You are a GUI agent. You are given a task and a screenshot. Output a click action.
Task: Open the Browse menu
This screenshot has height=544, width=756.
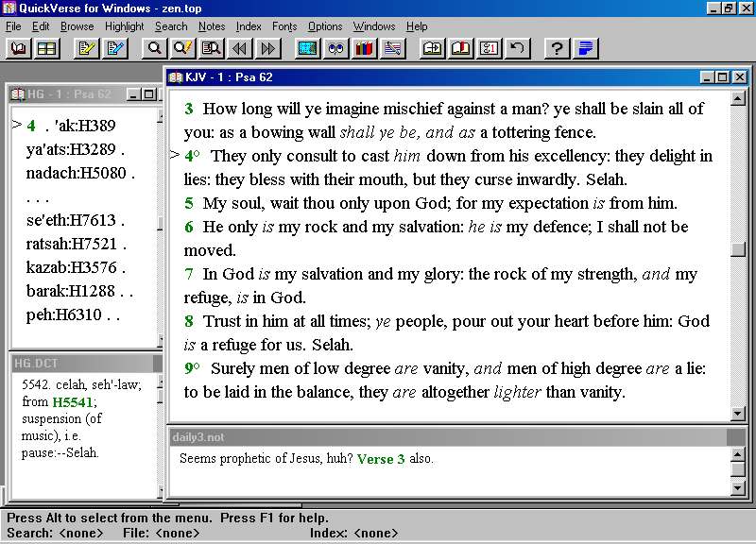pos(77,26)
